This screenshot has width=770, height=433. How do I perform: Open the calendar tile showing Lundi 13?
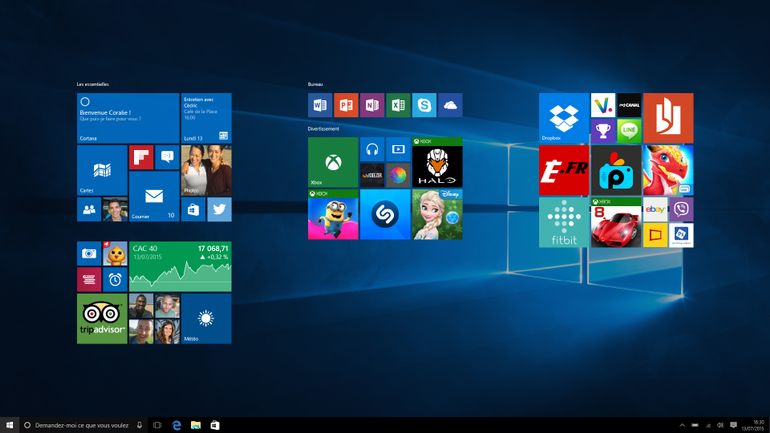pyautogui.click(x=206, y=118)
